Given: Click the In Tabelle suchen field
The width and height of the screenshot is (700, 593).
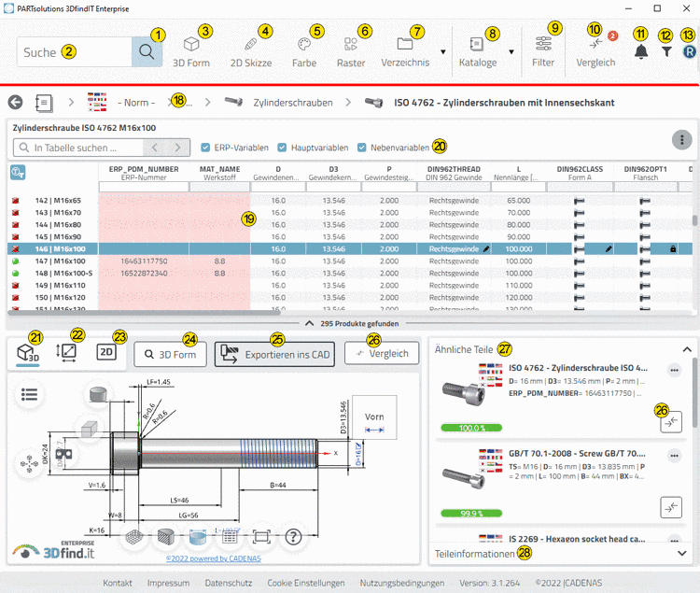Looking at the screenshot, I should click(79, 148).
